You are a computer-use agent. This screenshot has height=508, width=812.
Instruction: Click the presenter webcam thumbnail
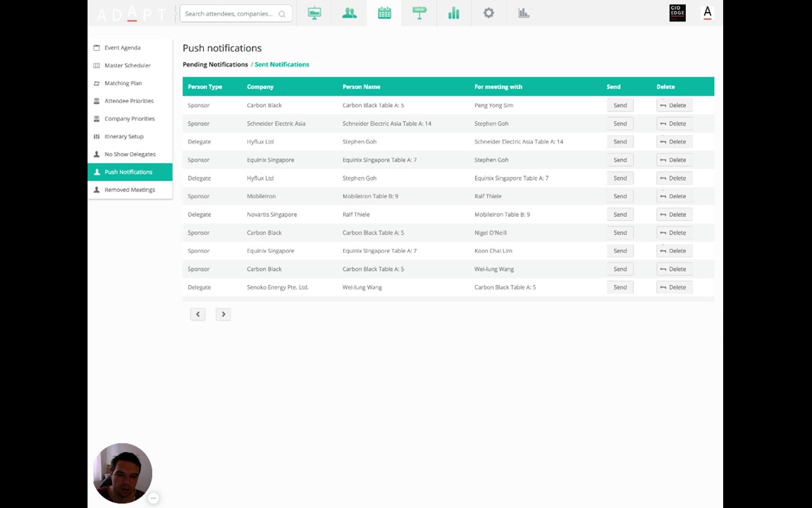click(122, 473)
